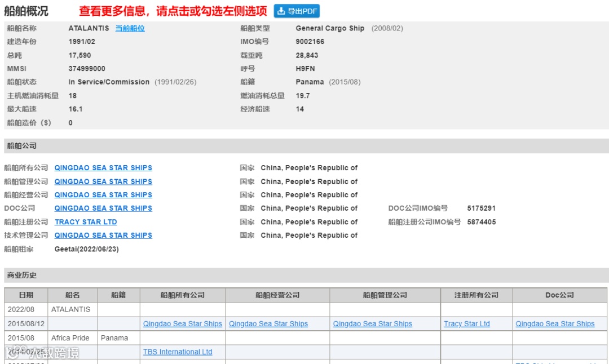The width and height of the screenshot is (609, 364).
Task: Select the 注册所有公司 column header
Action: tap(476, 295)
